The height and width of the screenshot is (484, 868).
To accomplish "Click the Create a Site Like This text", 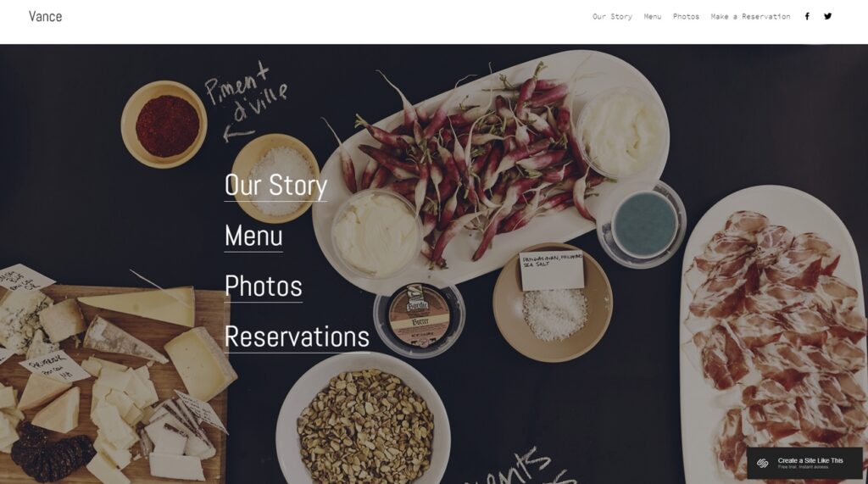I will coord(810,460).
